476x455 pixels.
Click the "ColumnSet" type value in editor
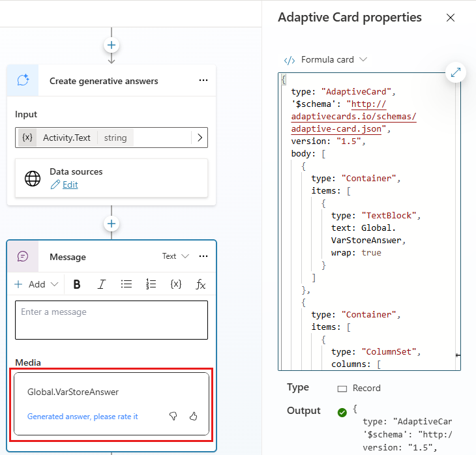click(x=389, y=352)
